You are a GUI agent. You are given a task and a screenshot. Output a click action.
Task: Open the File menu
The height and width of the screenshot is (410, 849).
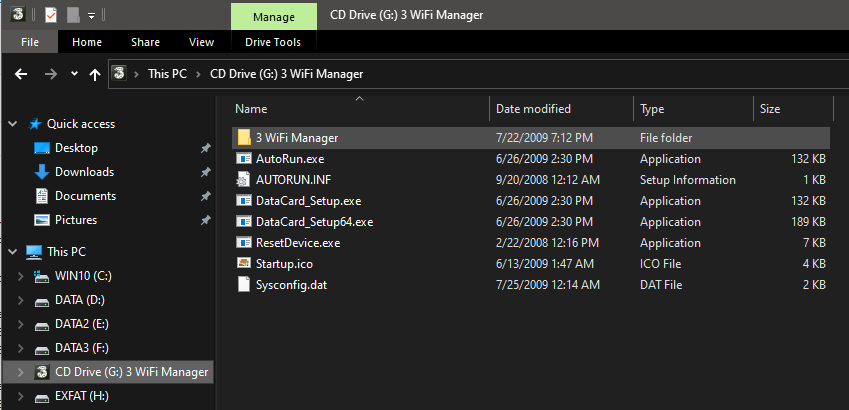30,42
